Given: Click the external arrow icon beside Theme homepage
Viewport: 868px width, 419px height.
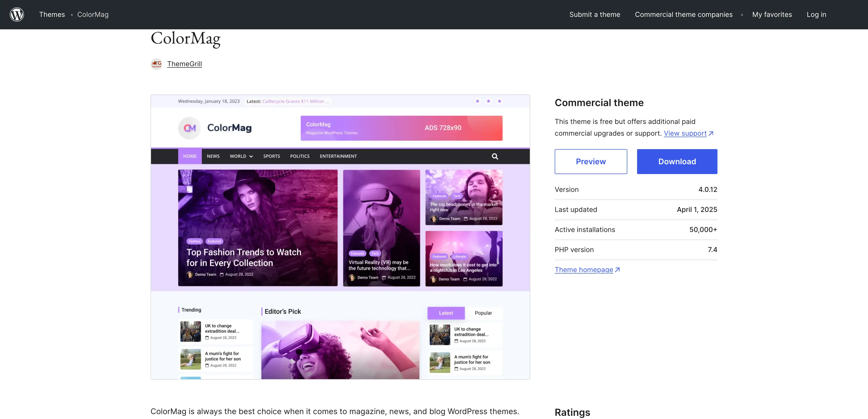Looking at the screenshot, I should [x=617, y=270].
